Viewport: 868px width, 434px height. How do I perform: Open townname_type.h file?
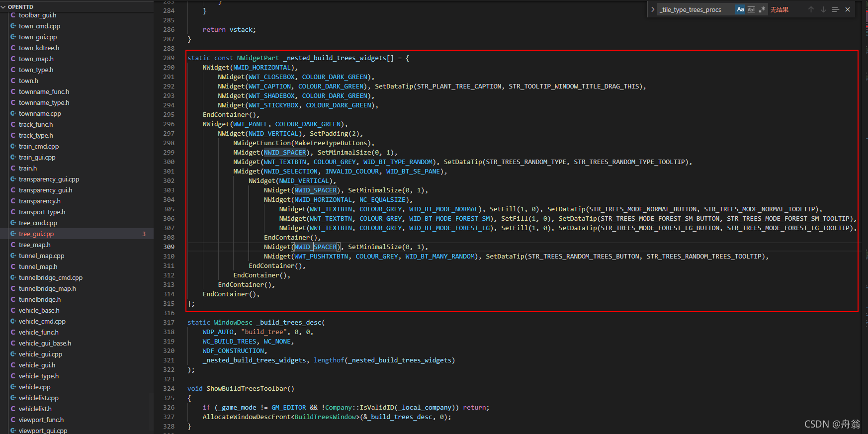pos(77,102)
